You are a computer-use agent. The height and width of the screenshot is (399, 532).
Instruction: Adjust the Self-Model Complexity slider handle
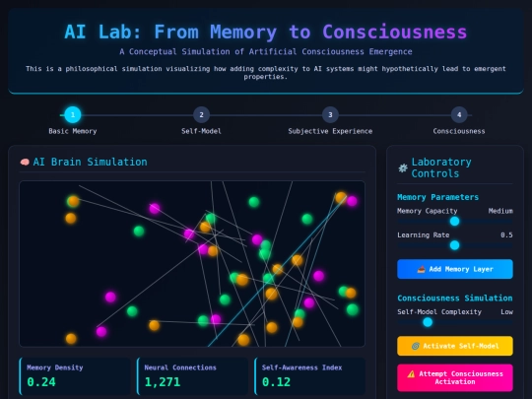tap(428, 322)
